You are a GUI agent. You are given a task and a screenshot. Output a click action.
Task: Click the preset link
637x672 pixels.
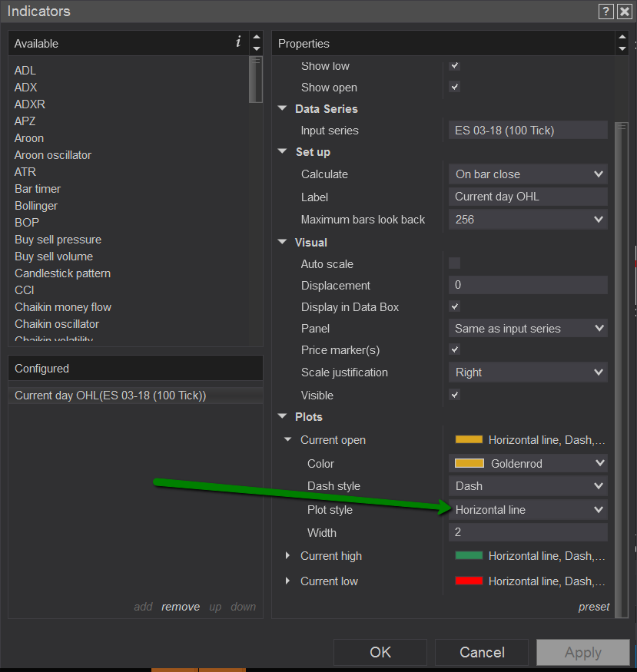[x=594, y=607]
